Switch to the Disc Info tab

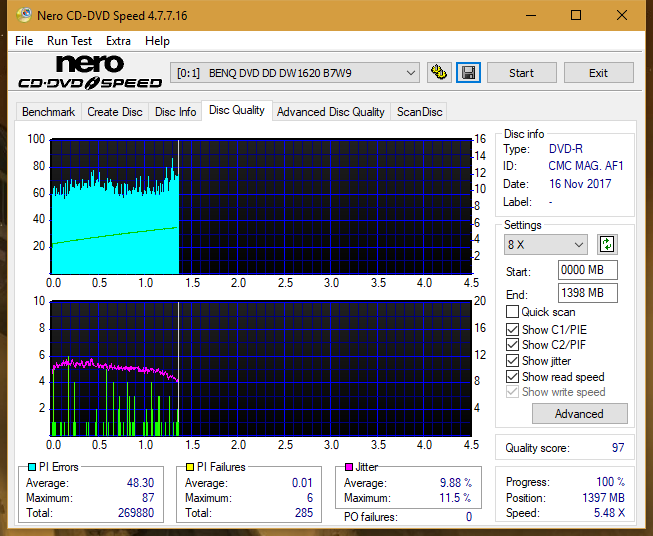[x=175, y=112]
